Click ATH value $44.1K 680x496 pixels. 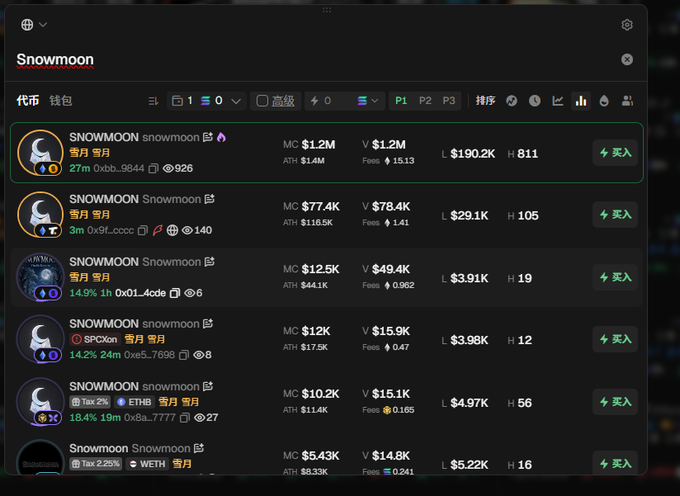(x=314, y=285)
